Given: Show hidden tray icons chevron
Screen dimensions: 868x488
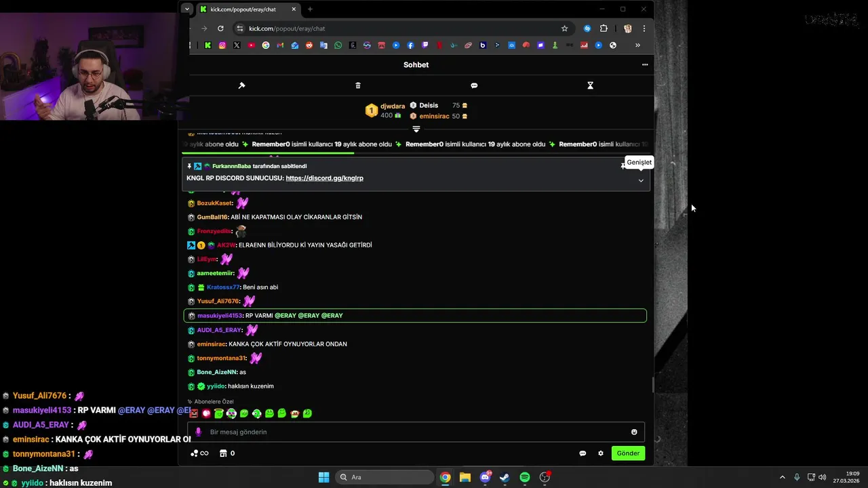Looking at the screenshot, I should (782, 477).
